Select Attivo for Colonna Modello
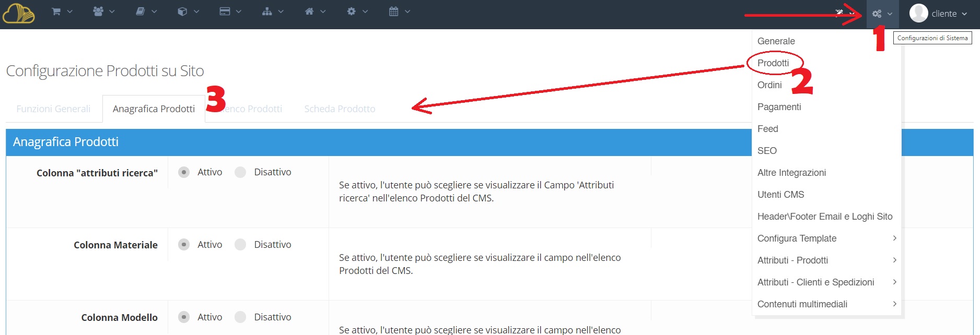 (x=184, y=317)
